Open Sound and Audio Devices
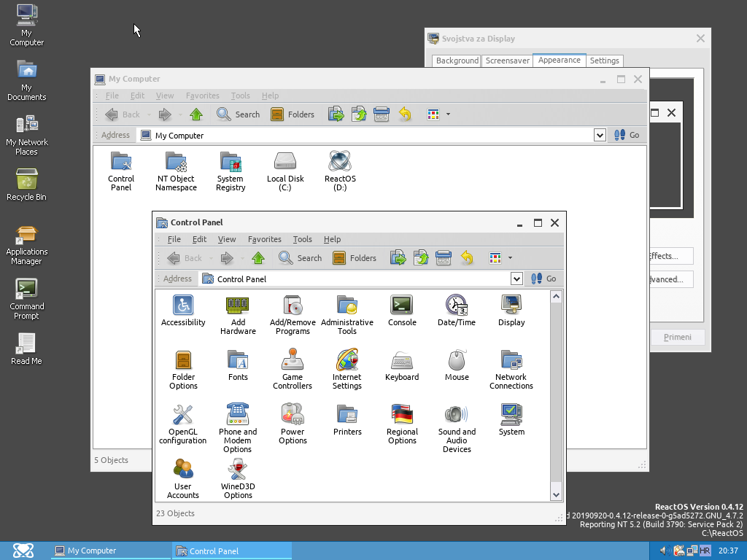The width and height of the screenshot is (747, 560). [x=457, y=428]
